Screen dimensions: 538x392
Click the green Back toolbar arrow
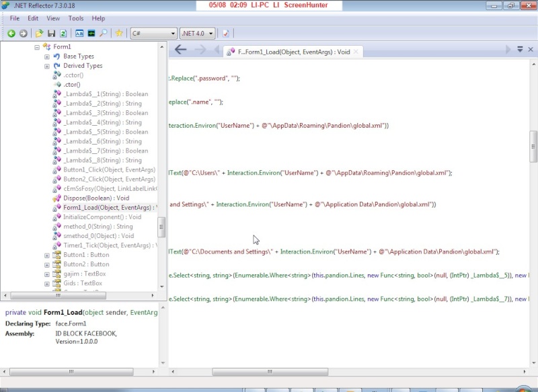point(11,33)
